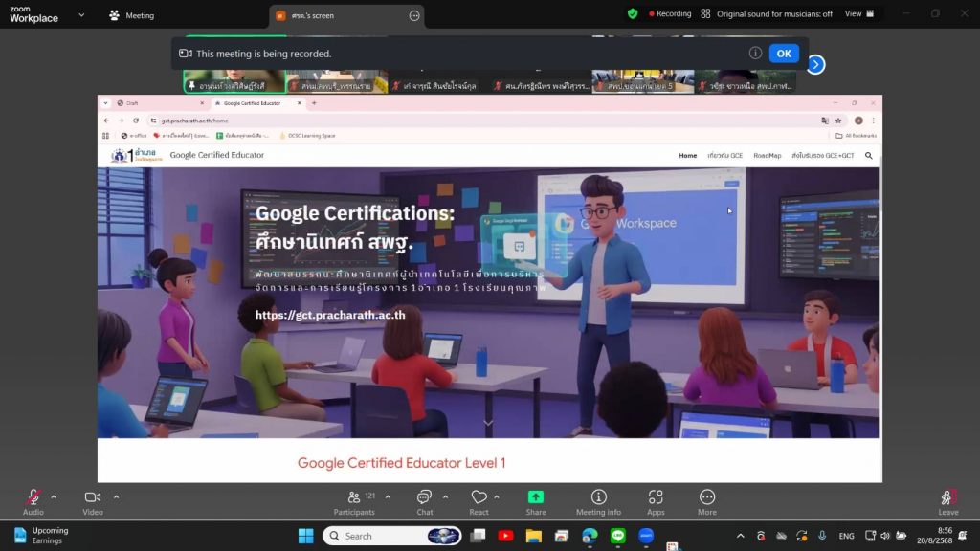Open options on the shared screen tab
This screenshot has width=980, height=551.
coord(414,15)
